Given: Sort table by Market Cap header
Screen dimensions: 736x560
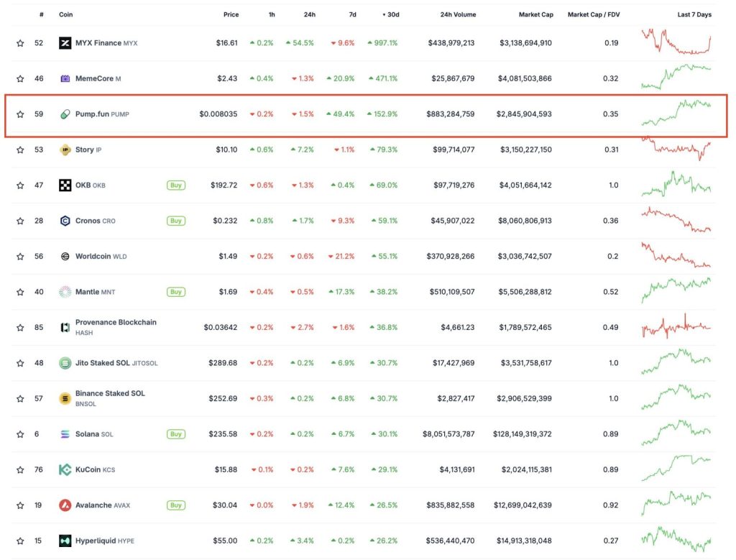Looking at the screenshot, I should (535, 14).
